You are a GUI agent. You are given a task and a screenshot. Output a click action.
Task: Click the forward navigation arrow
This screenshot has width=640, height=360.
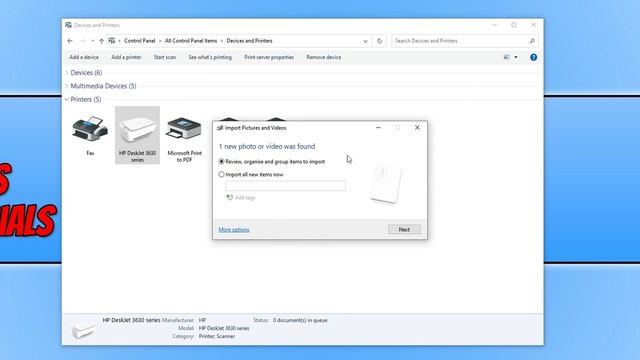pos(82,41)
